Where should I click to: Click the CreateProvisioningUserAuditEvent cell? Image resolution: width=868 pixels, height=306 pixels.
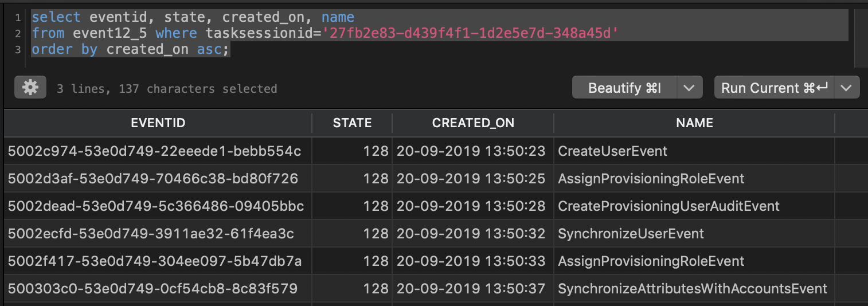(x=668, y=206)
